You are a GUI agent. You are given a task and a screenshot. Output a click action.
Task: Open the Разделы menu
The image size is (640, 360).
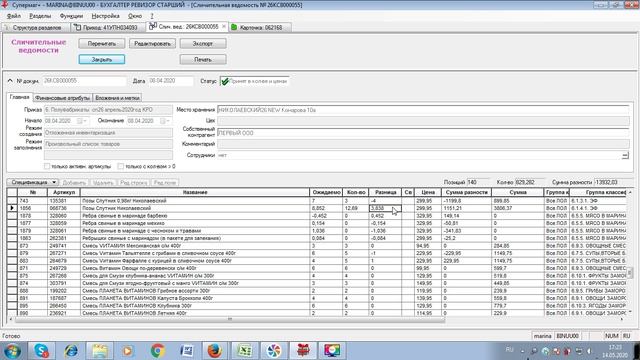click(40, 16)
